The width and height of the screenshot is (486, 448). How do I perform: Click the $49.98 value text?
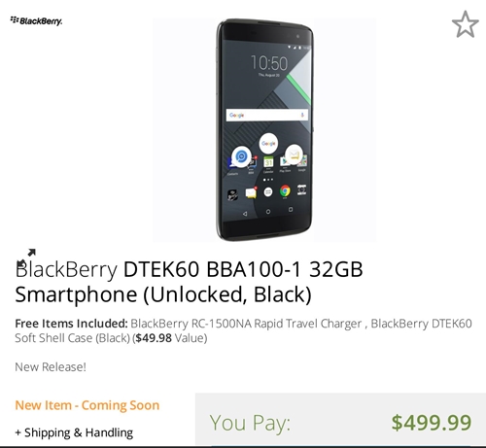tap(154, 338)
